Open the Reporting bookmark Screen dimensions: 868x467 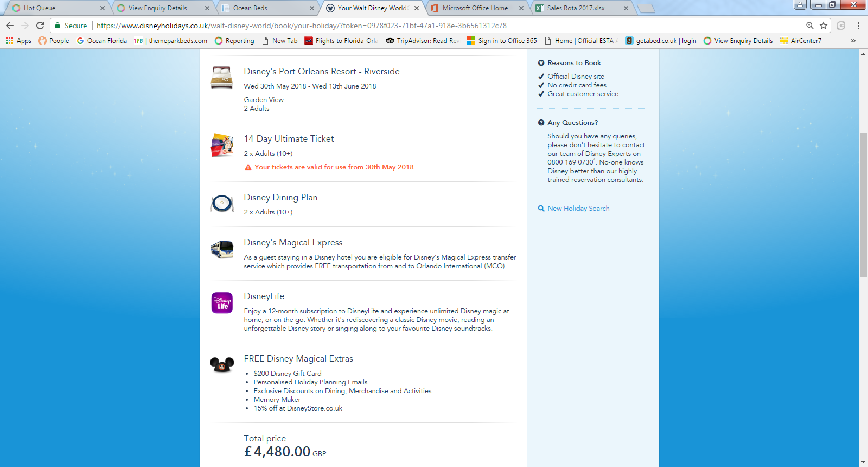click(x=234, y=41)
